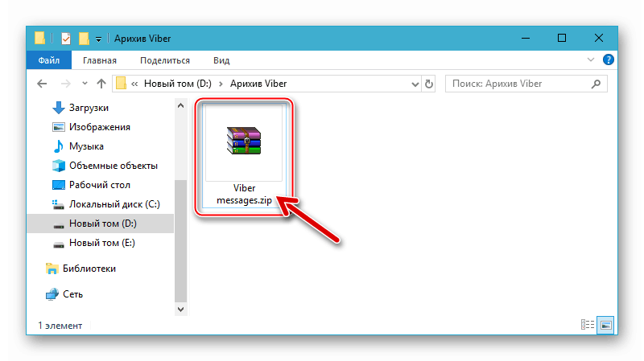644x361 pixels.
Task: Click navigation pane scrollbar down arrow
Action: click(x=180, y=309)
